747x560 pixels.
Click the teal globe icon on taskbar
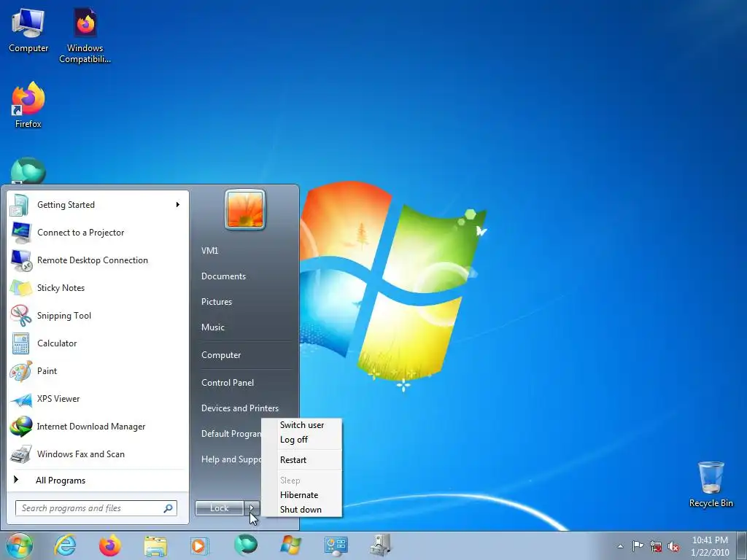point(246,545)
